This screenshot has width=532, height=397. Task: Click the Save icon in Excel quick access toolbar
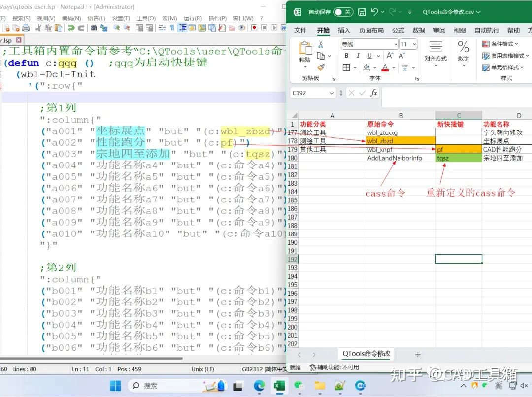click(x=362, y=11)
